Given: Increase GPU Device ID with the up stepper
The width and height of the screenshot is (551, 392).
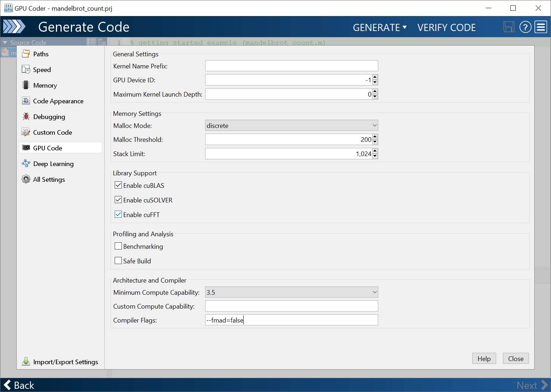Looking at the screenshot, I should [x=375, y=78].
